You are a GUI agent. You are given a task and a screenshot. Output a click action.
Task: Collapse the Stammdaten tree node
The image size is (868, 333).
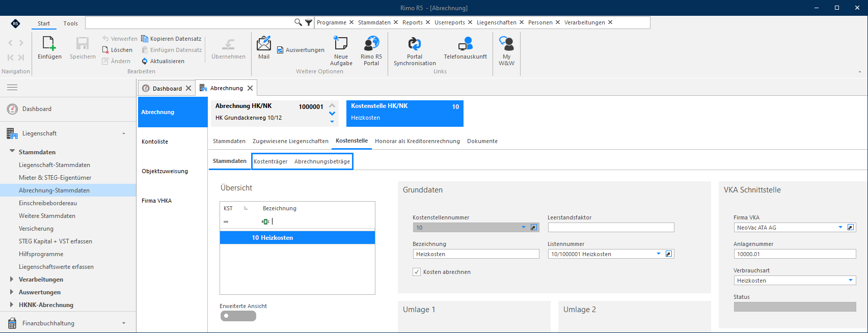[x=12, y=151]
